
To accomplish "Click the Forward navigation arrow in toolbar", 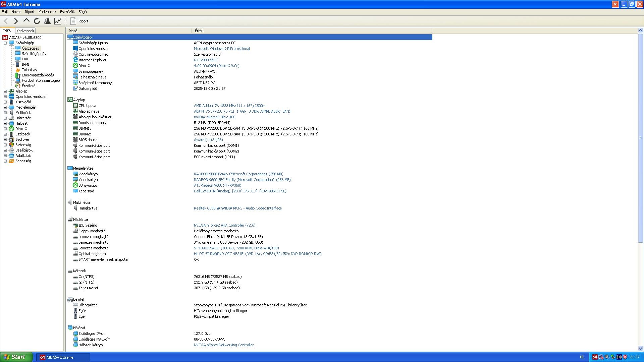I will (16, 21).
